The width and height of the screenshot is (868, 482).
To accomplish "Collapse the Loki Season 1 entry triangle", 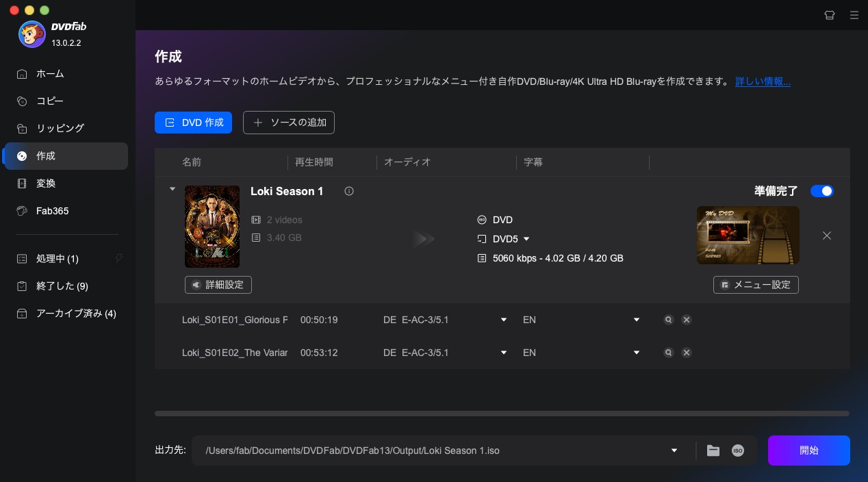I will pyautogui.click(x=173, y=189).
